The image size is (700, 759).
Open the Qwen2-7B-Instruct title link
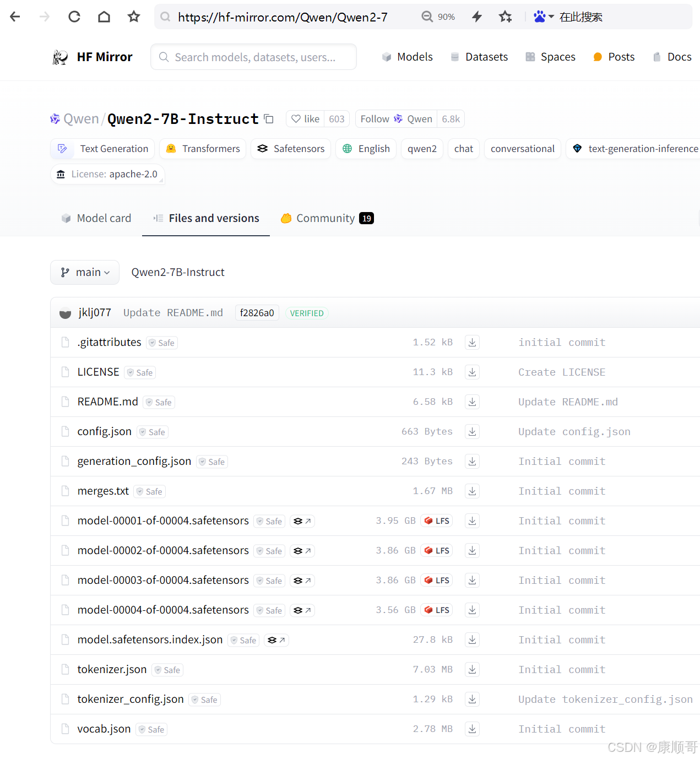point(183,119)
